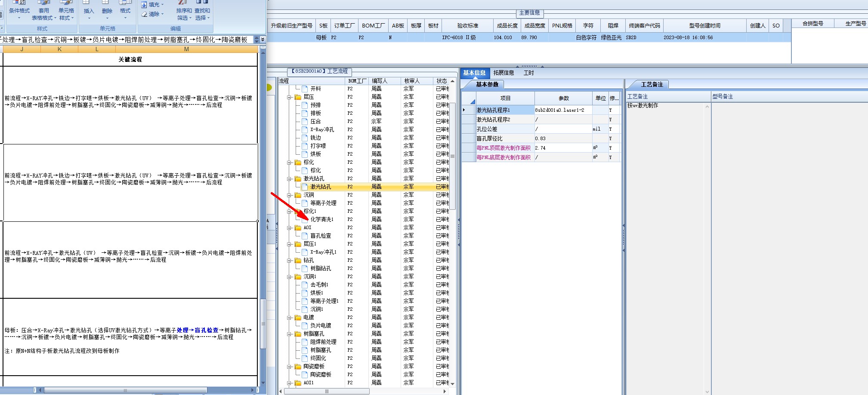Click the BOM工厂 column header in the tree
Viewport: 868px width, 395px height.
(357, 81)
